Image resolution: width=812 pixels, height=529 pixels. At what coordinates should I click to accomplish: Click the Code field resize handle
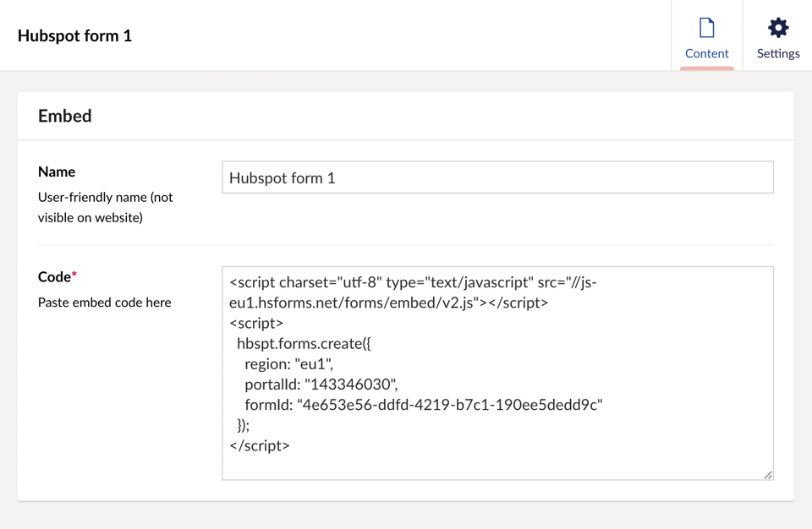point(768,474)
